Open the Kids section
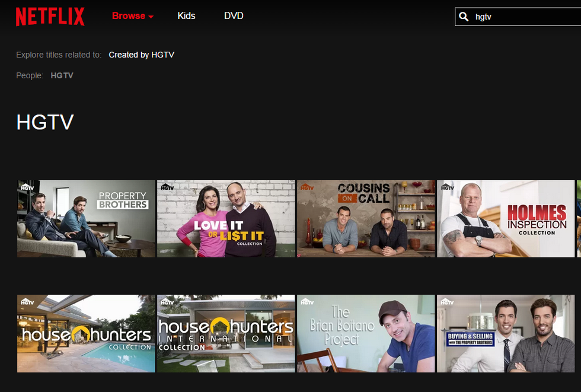This screenshot has height=392, width=581. tap(186, 16)
